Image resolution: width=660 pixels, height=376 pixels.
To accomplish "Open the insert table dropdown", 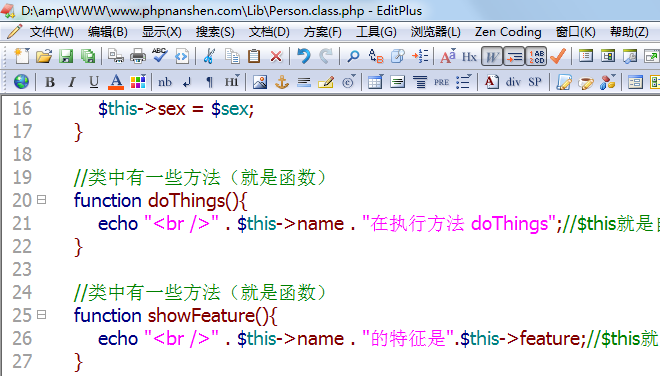I will [x=375, y=82].
